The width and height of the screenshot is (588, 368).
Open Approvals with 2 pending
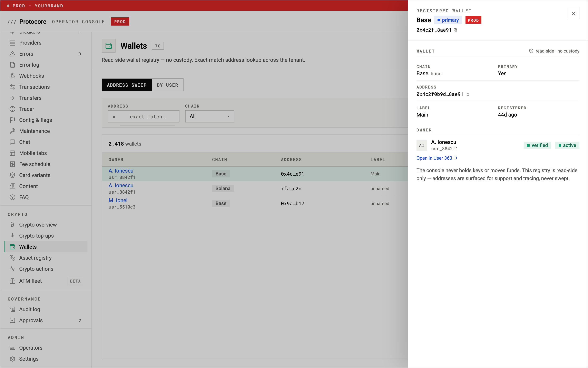tap(46, 320)
